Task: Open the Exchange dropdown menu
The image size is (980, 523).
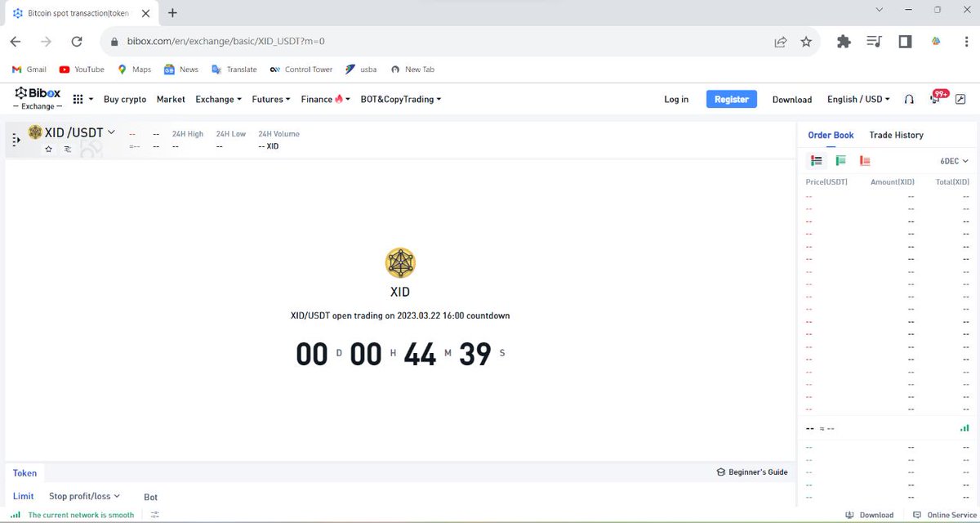Action: coord(218,99)
